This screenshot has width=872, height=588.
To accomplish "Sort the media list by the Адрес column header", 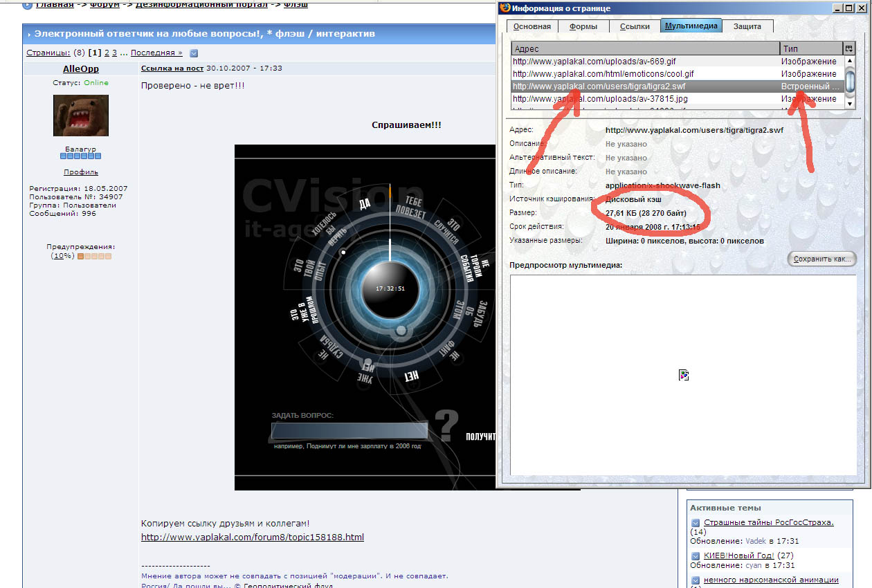I will click(x=646, y=48).
